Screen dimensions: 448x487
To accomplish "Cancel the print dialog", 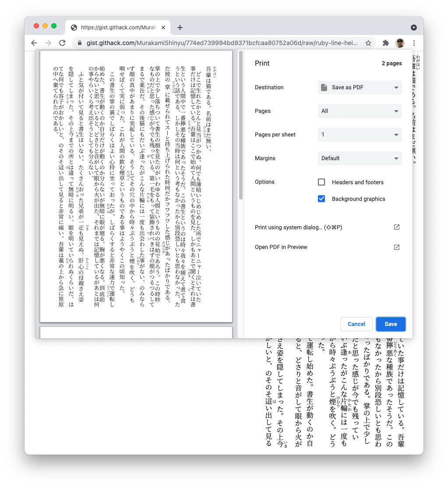I will point(356,324).
